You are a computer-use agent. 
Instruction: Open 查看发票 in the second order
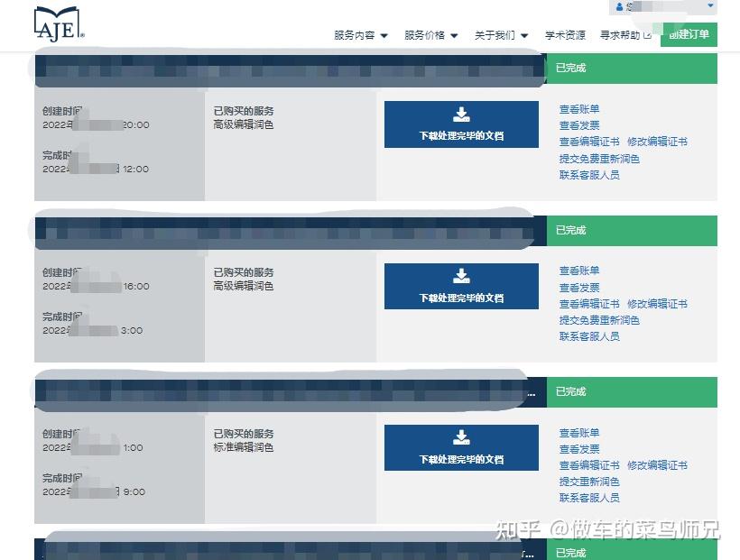tap(579, 288)
